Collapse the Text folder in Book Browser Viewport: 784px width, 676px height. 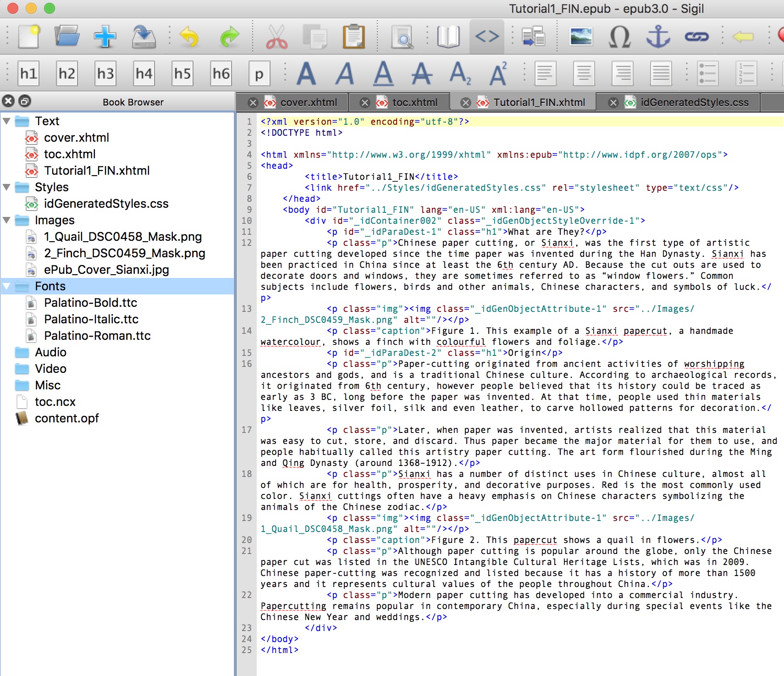7,121
